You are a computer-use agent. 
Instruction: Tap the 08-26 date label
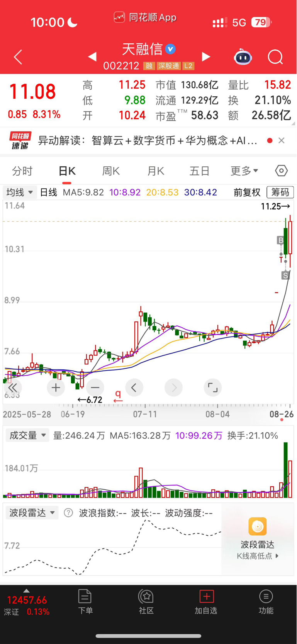point(282,414)
